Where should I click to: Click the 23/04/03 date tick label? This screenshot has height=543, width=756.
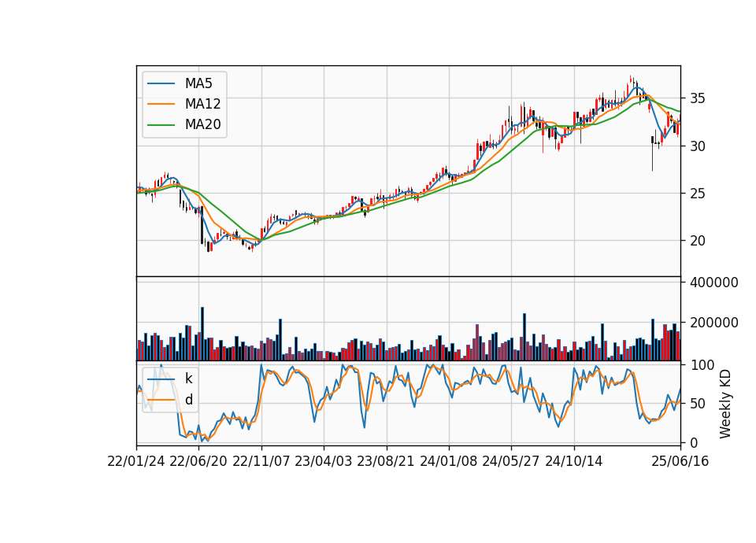[324, 462]
